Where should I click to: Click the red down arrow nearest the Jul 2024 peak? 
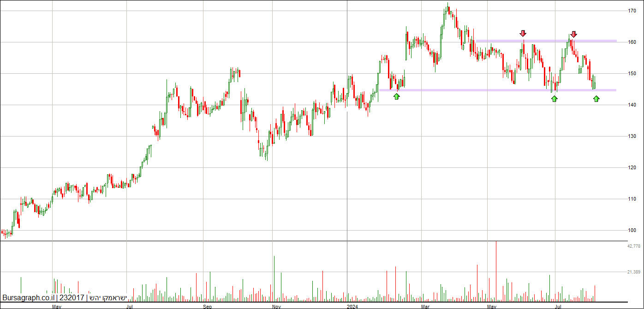click(573, 34)
